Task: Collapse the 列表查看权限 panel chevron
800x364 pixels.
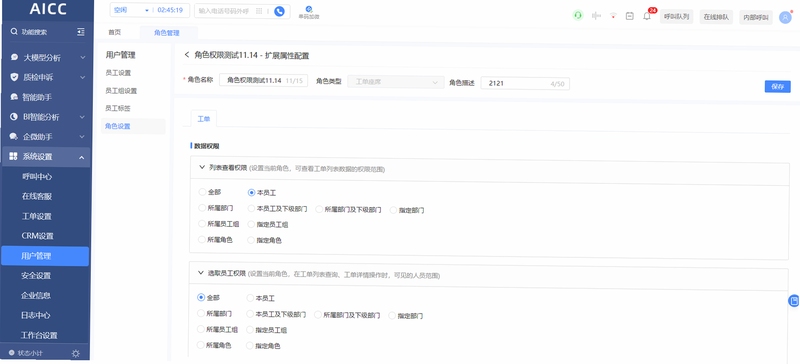Action: tap(201, 167)
